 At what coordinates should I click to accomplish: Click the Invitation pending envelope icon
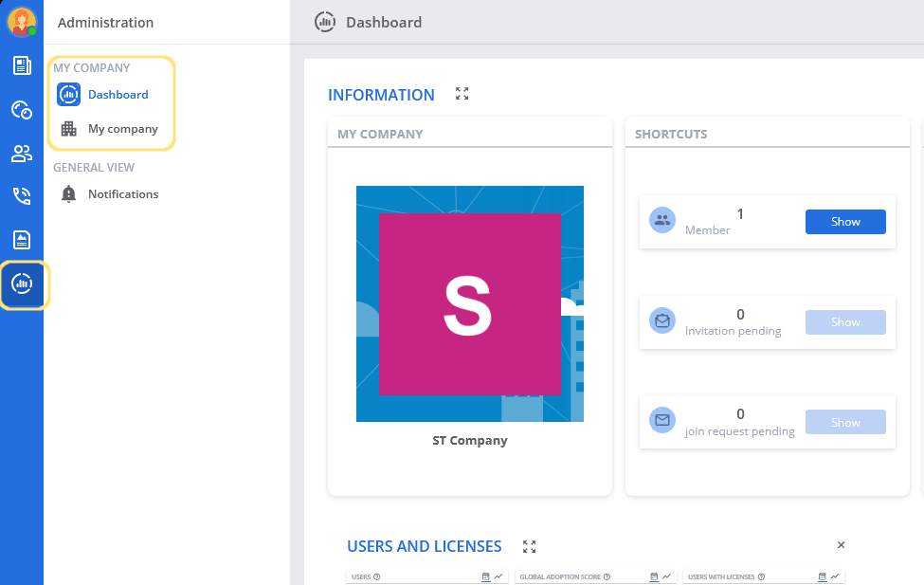click(662, 320)
